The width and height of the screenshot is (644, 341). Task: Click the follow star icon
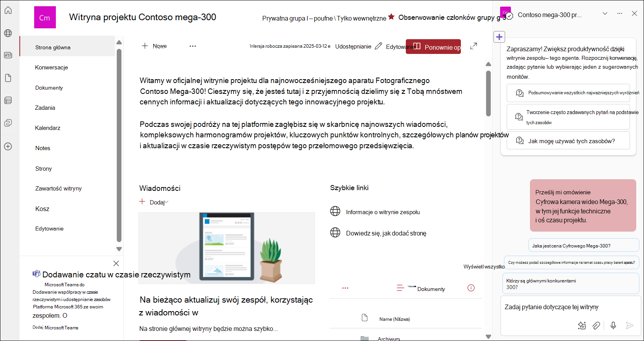click(391, 17)
